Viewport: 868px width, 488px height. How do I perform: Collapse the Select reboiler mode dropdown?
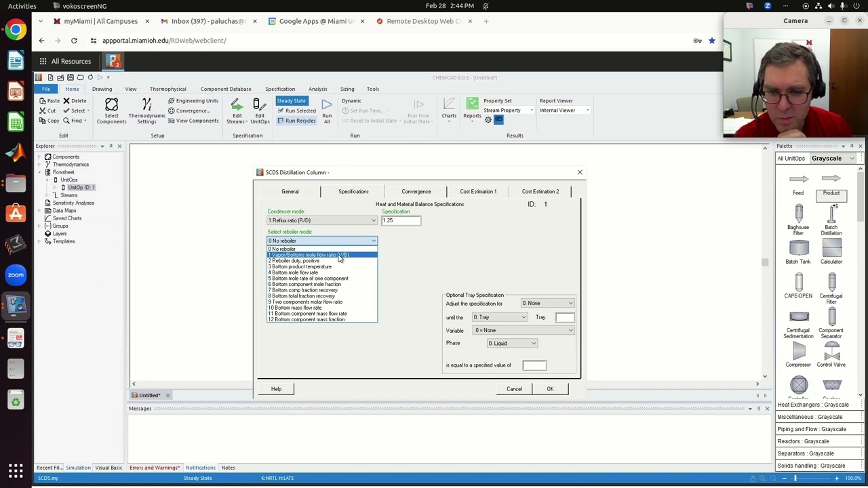coord(322,241)
